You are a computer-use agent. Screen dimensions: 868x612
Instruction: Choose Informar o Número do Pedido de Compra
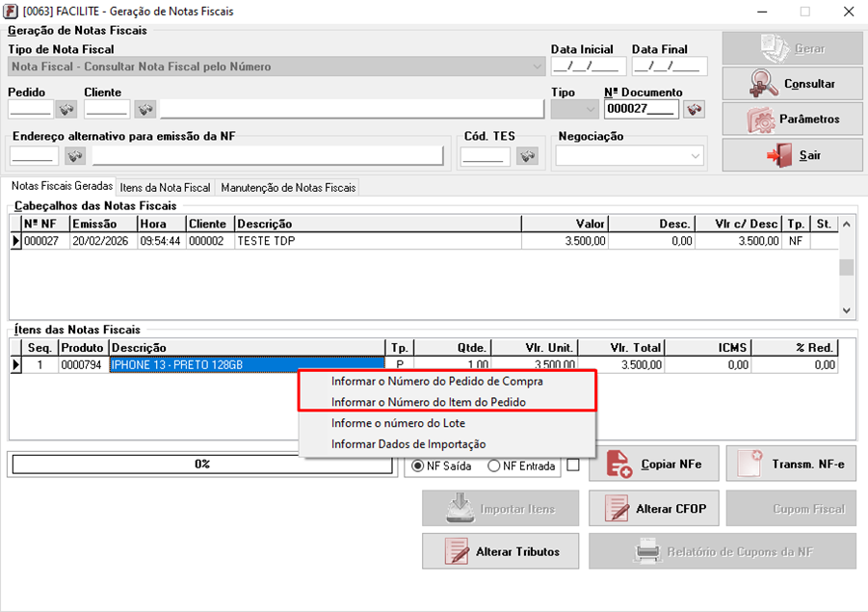tap(436, 382)
